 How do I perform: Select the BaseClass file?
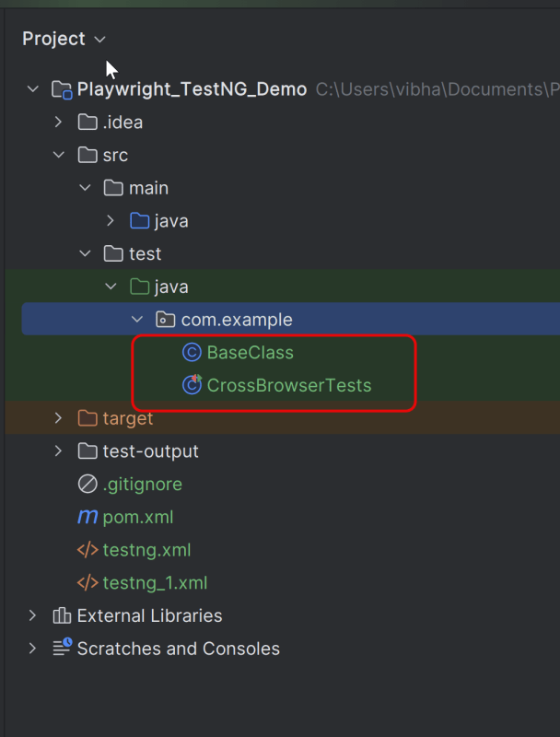click(250, 353)
